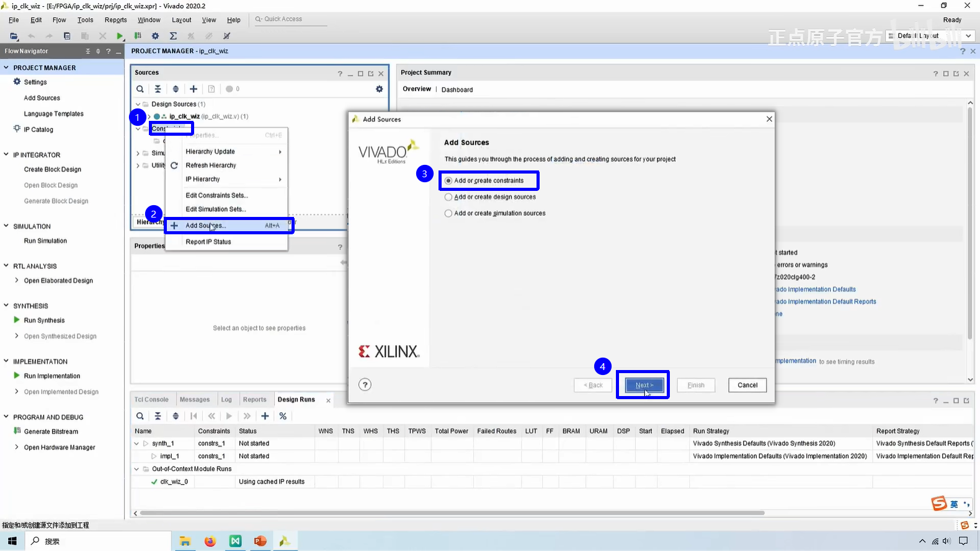Click the program device icon in toolbar

(138, 36)
